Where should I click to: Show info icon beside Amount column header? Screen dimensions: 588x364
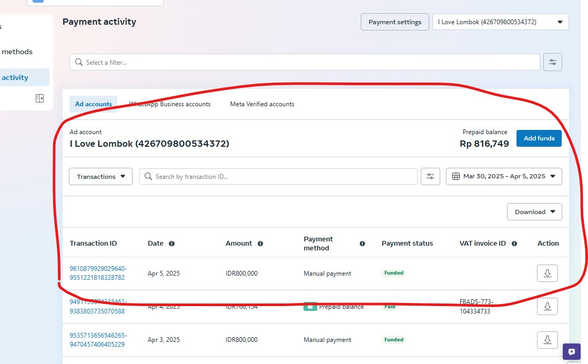point(260,244)
